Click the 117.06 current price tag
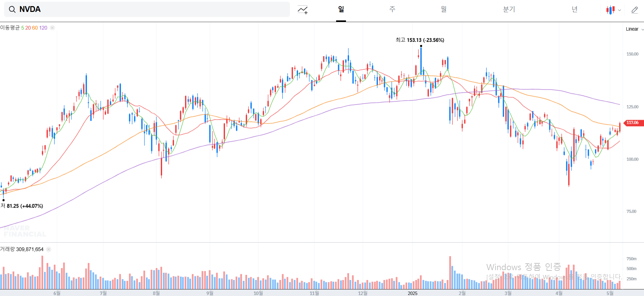This screenshot has height=296, width=644. point(634,123)
